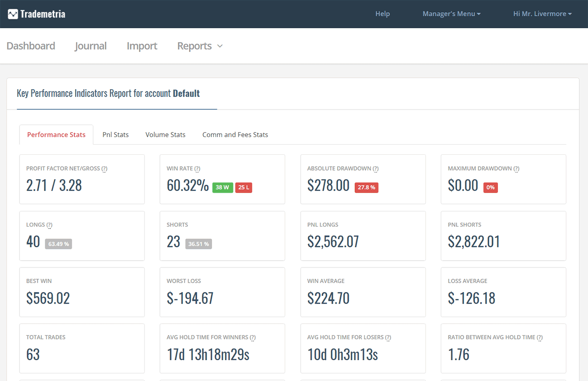Click the green 38 W badge
Viewport: 588px width, 381px height.
point(223,187)
